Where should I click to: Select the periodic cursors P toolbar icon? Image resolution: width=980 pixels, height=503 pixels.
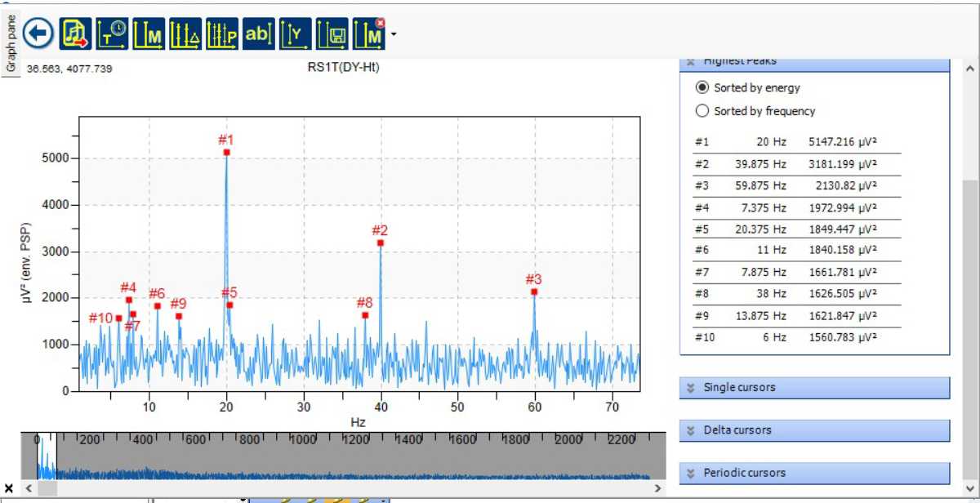[222, 33]
